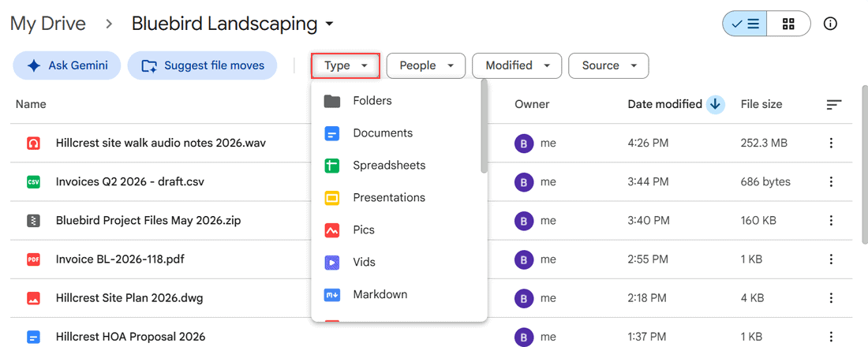This screenshot has height=347, width=868.
Task: Click the Docs icon beside Hillcrest HOA Proposal 2026
Action: 34,337
